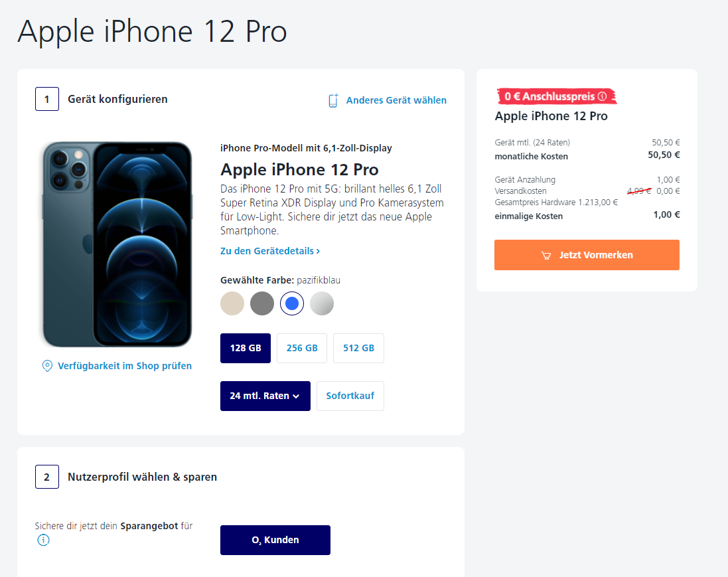Click the info circle below Sparangebot text
This screenshot has width=728, height=577.
(43, 540)
